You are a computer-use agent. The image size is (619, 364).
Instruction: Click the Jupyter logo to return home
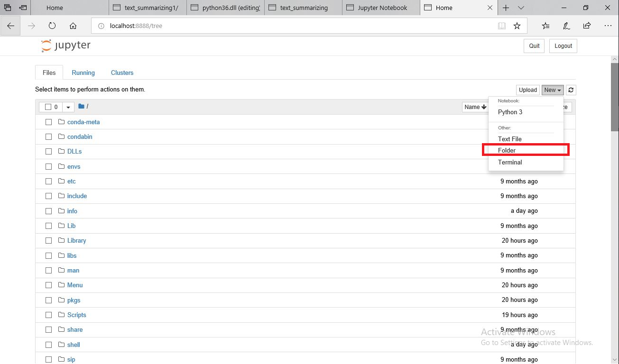click(x=65, y=45)
